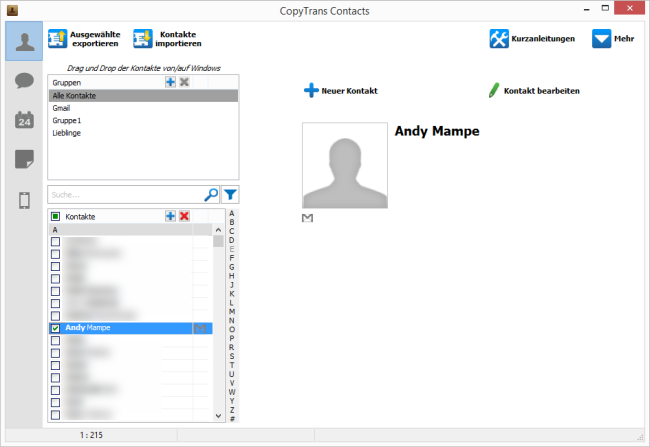Jump to letter A in index
The image size is (650, 447).
pyautogui.click(x=232, y=213)
